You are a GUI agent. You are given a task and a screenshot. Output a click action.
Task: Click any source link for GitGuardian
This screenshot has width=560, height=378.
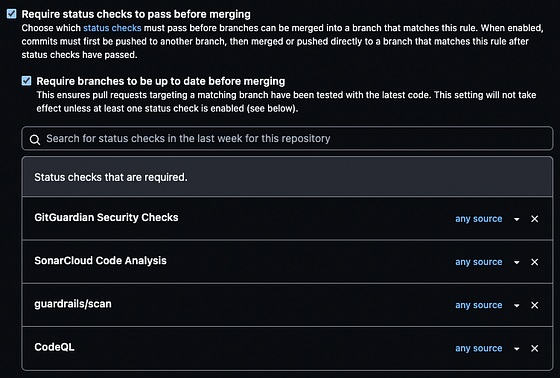click(x=479, y=219)
